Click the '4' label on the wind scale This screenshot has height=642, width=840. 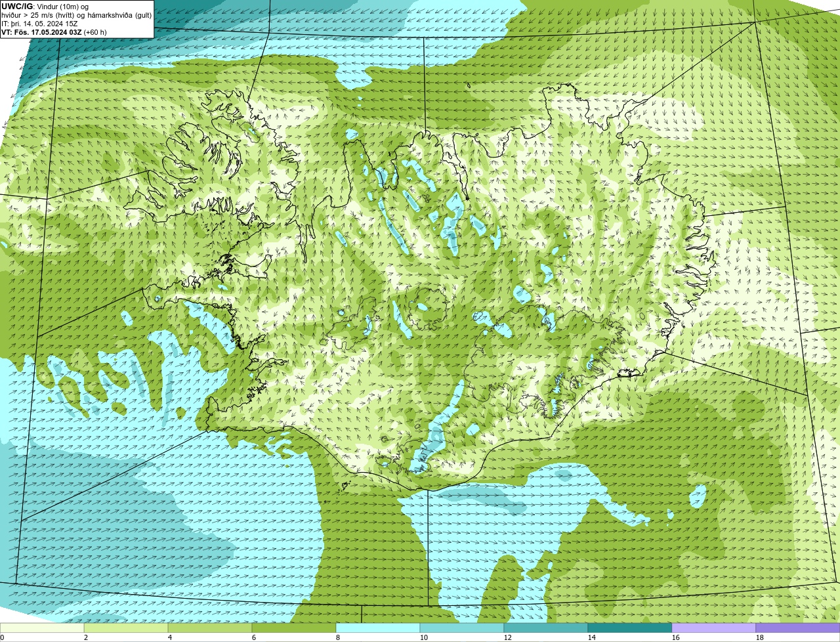[170, 637]
